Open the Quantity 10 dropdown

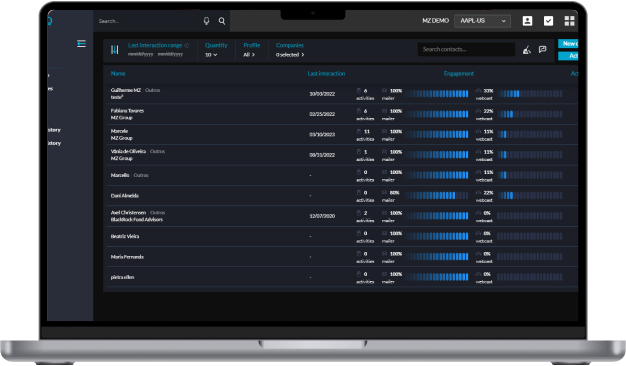211,55
